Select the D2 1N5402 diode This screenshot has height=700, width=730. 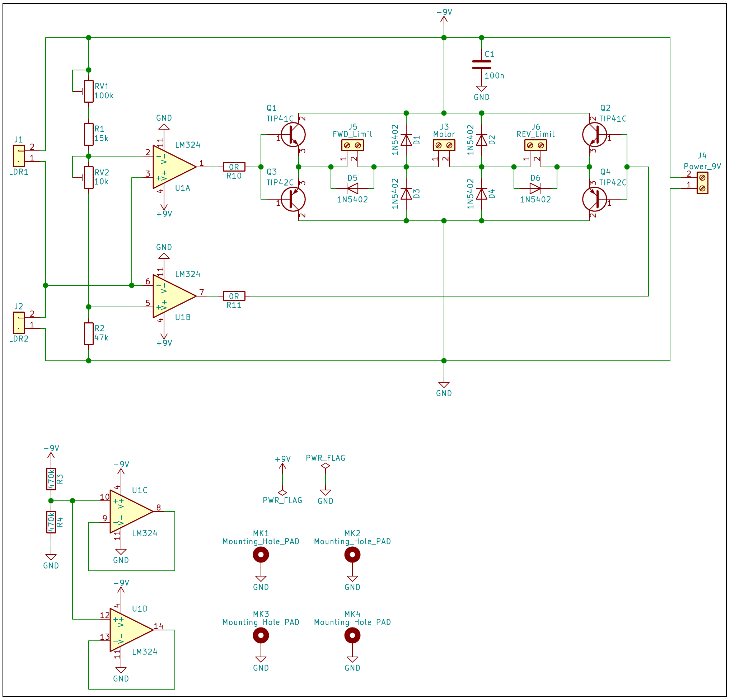tap(481, 140)
